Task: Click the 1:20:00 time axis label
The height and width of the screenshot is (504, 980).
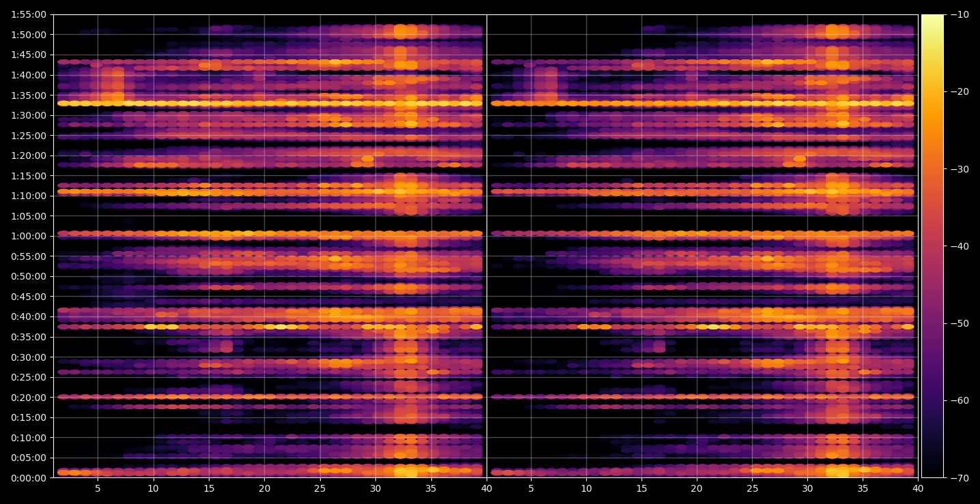Action: [x=29, y=155]
